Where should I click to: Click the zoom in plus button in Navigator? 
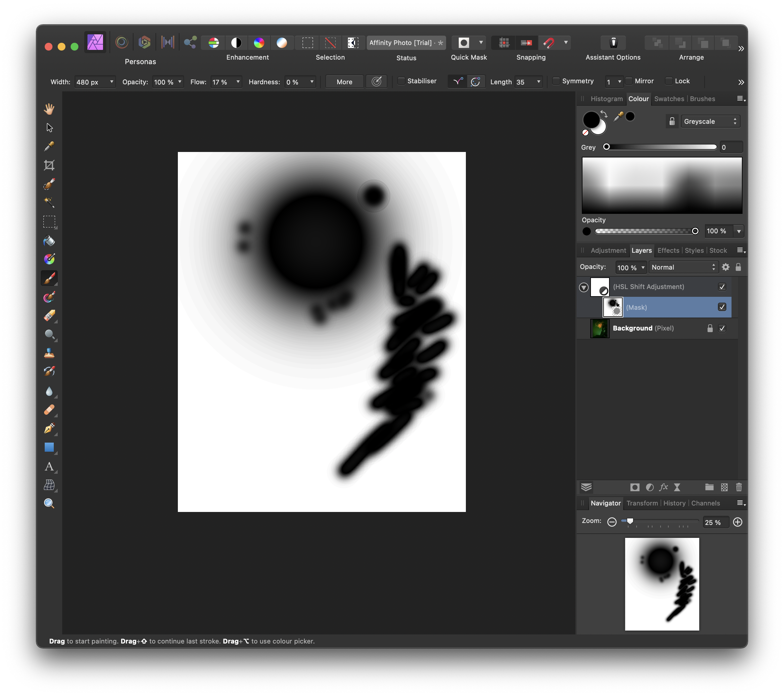point(738,522)
